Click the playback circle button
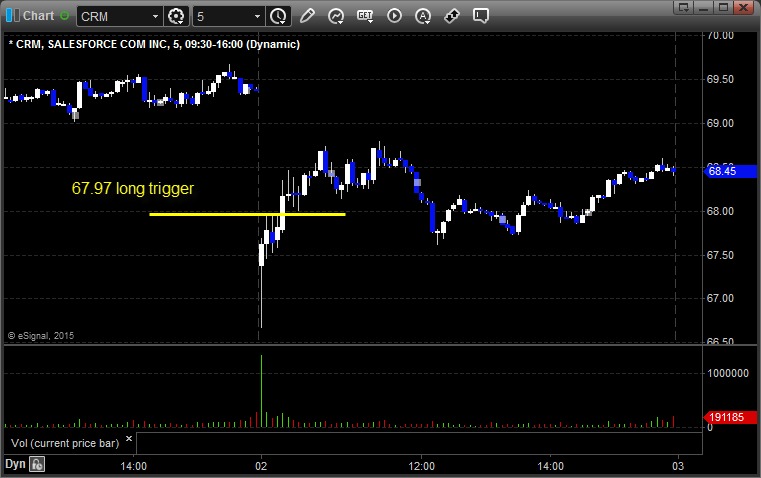 coord(394,16)
